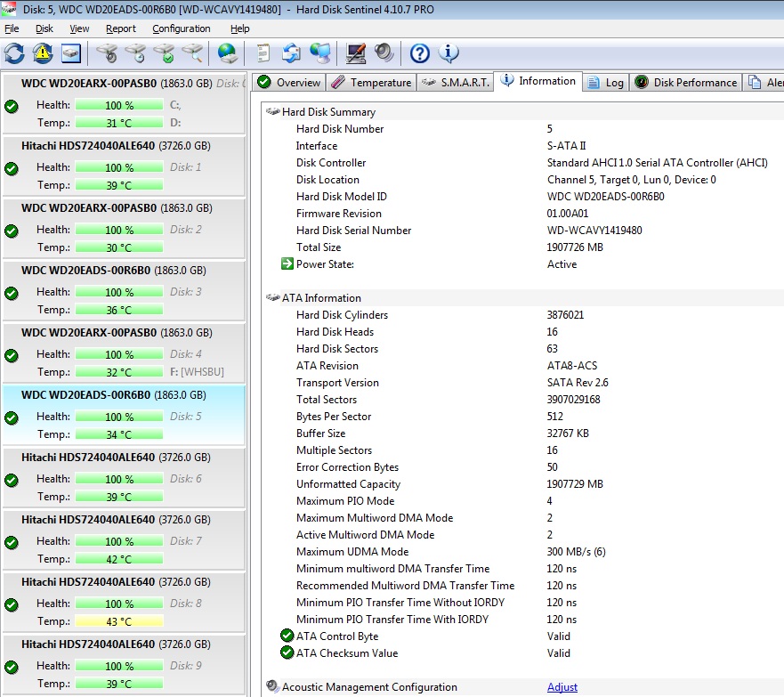Switch to the Overview tab
The image size is (784, 697).
point(289,83)
